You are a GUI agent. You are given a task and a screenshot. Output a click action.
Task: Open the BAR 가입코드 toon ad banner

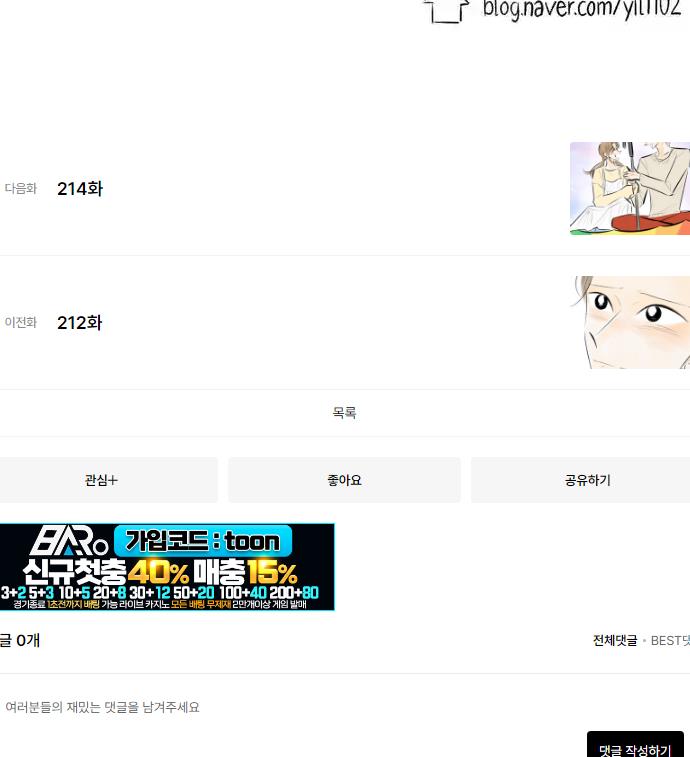coord(167,567)
